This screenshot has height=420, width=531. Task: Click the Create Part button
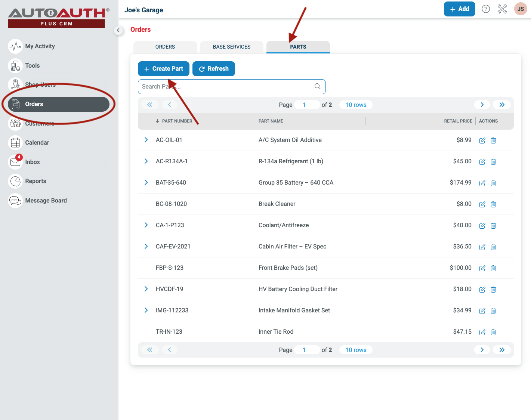click(x=163, y=69)
